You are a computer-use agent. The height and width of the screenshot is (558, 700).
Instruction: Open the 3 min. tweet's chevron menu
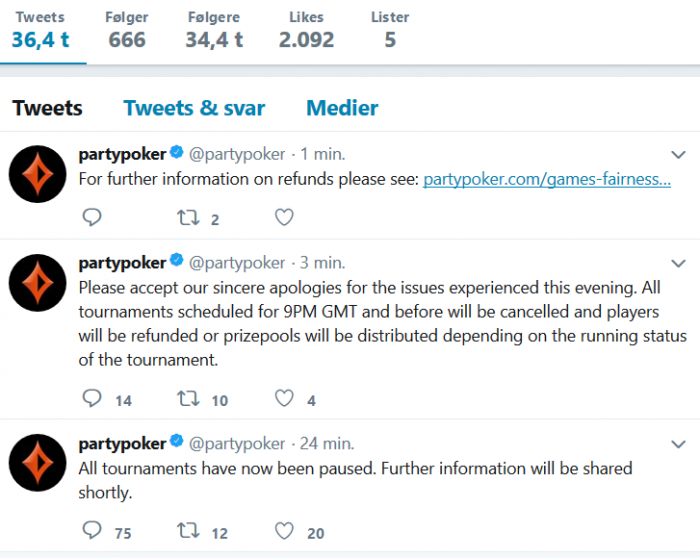[678, 264]
